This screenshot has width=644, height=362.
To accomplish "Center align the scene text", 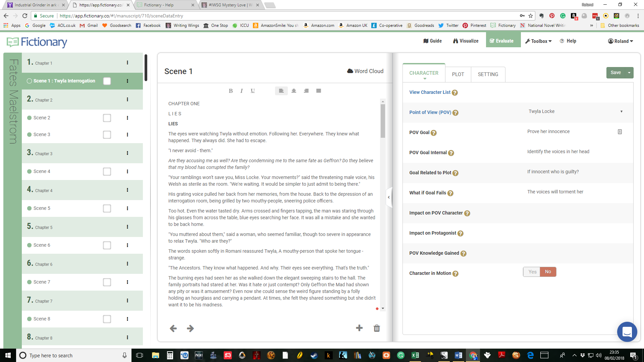I will click(294, 91).
